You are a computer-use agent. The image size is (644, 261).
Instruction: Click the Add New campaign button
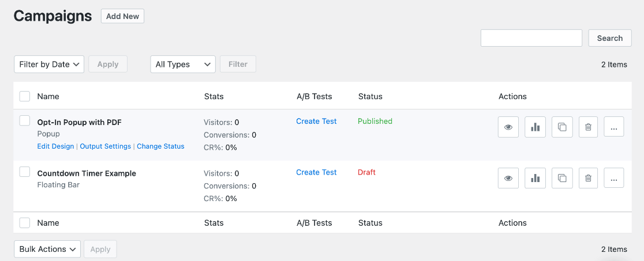point(122,16)
